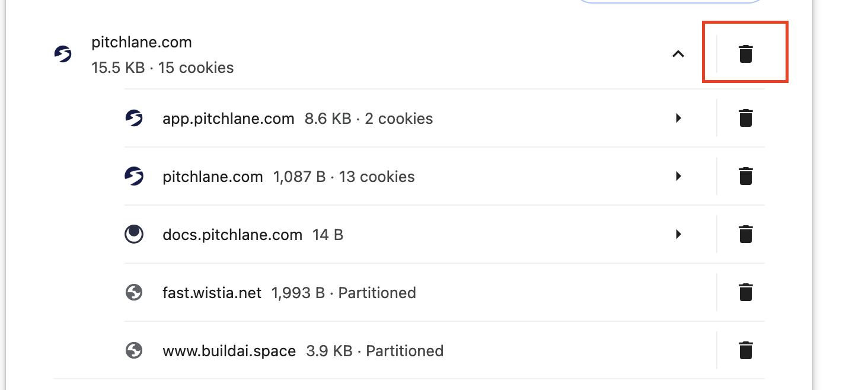Image resolution: width=868 pixels, height=390 pixels.
Task: Delete all pitchlane.com site data
Action: pyautogui.click(x=745, y=54)
